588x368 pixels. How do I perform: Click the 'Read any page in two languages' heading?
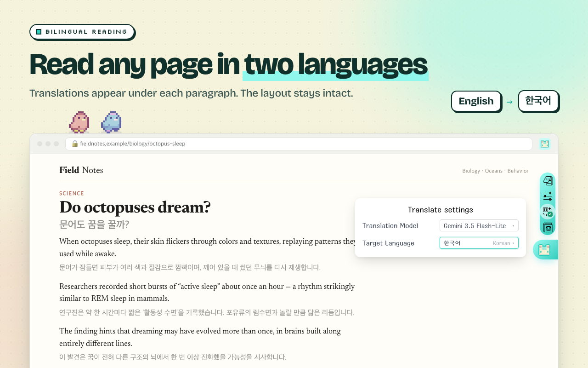click(228, 64)
